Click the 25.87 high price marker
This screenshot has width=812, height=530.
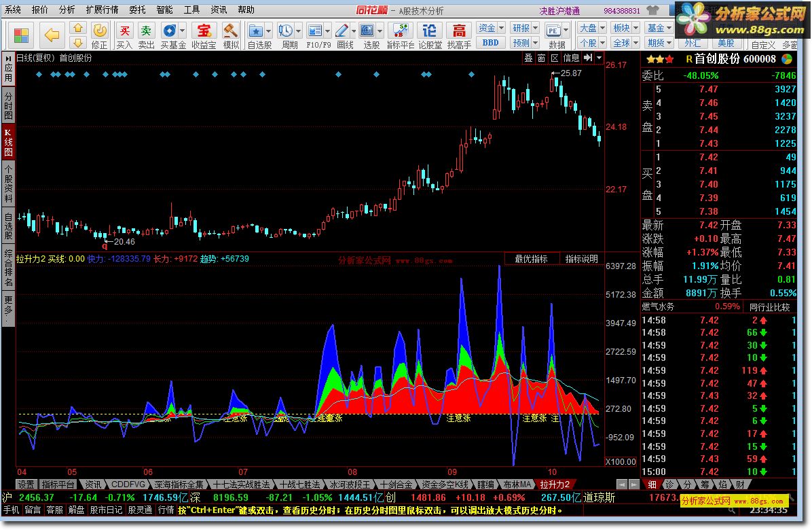pyautogui.click(x=571, y=73)
